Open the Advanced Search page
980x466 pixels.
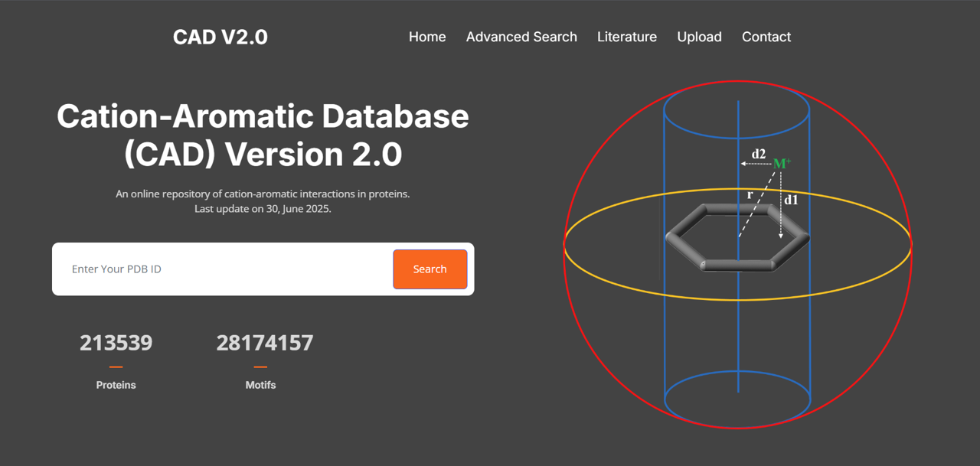pos(521,36)
